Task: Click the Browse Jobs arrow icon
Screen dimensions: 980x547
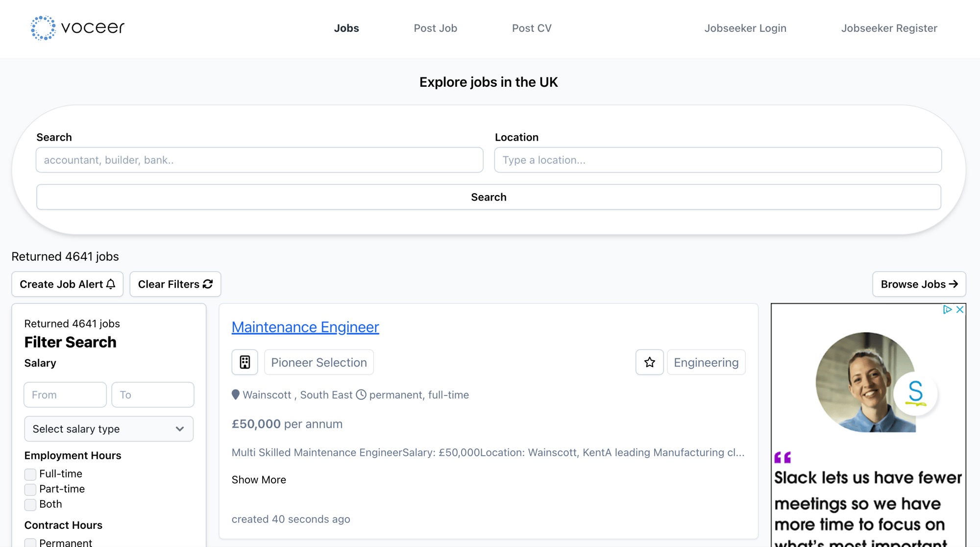Action: [954, 284]
